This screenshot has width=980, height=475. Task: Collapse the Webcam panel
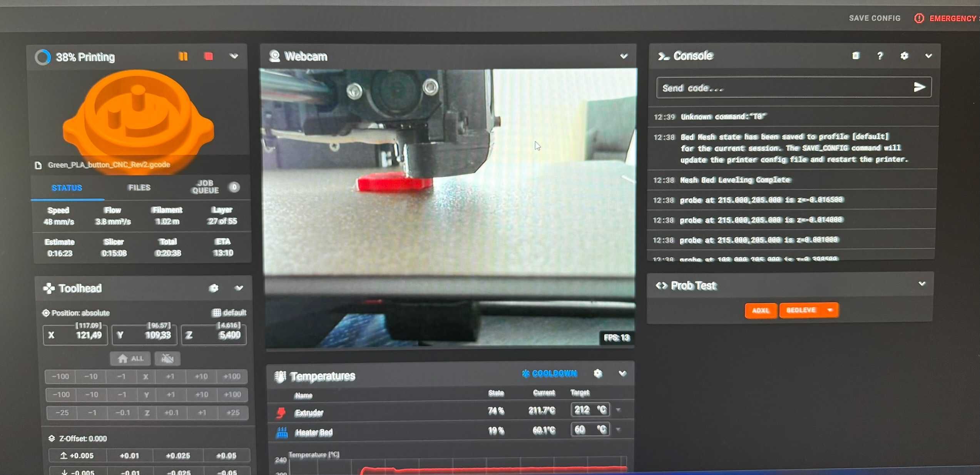(x=624, y=56)
